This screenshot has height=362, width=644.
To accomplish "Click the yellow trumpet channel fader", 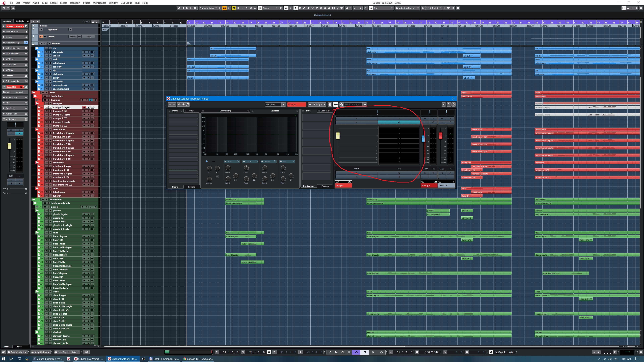I will tap(338, 135).
